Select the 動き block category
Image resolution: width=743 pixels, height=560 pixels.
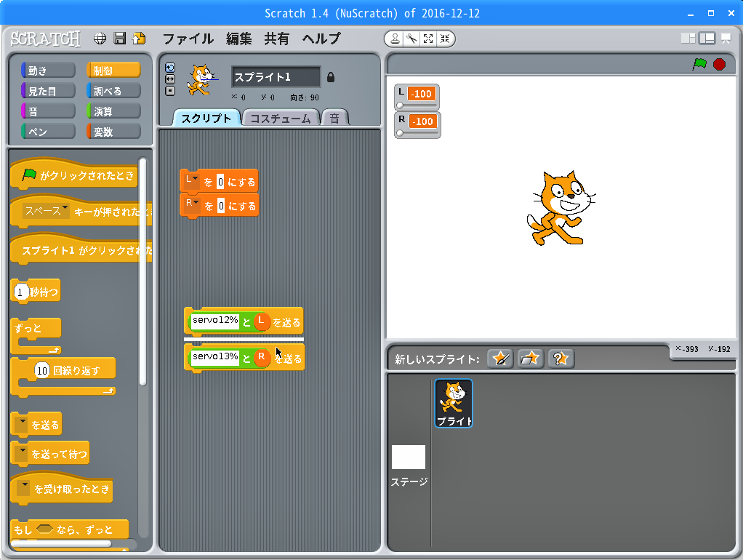click(48, 71)
